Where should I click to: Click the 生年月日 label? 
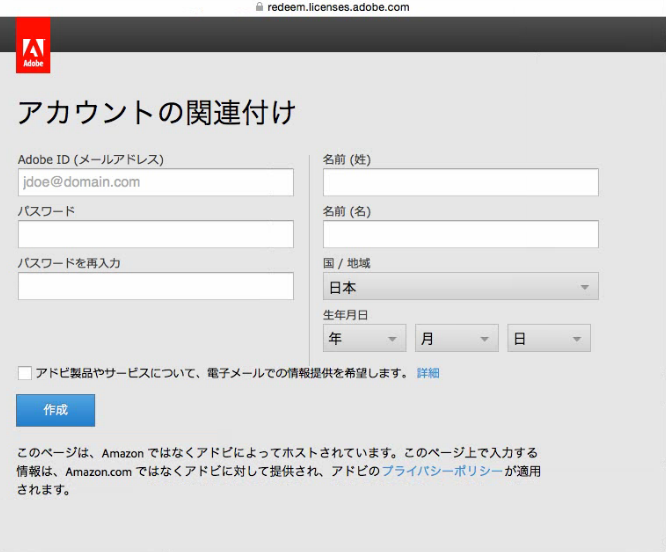pos(345,315)
